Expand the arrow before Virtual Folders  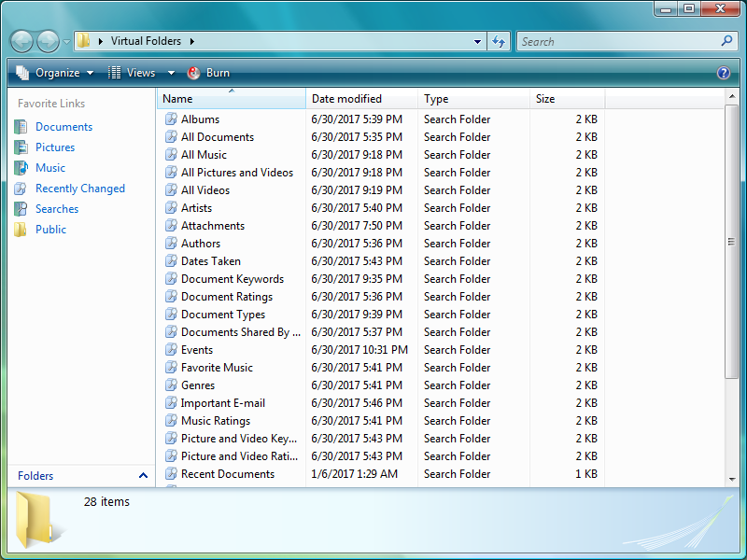click(x=101, y=41)
